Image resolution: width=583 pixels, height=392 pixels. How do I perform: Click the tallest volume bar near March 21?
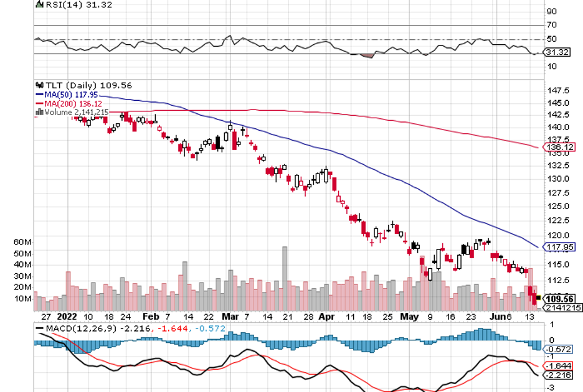click(285, 279)
